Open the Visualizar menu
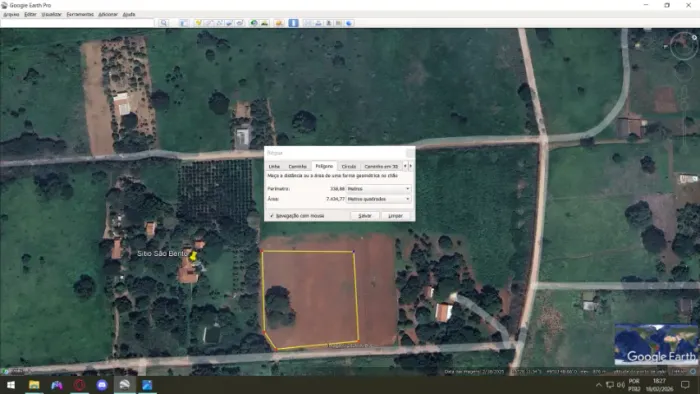 click(51, 14)
